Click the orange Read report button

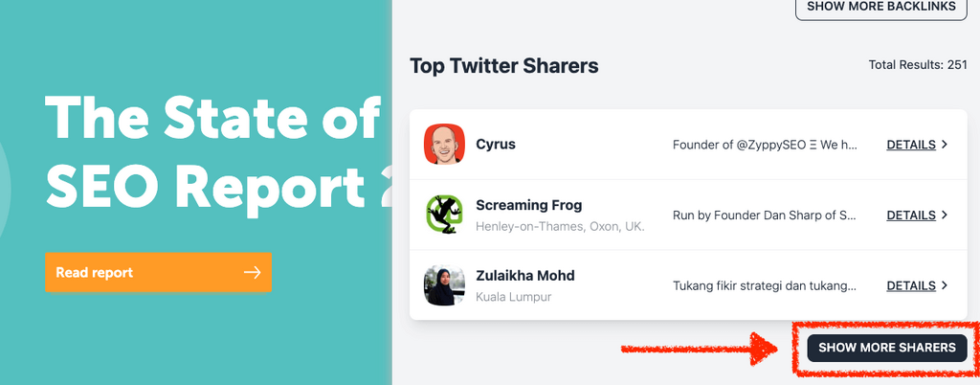click(x=158, y=273)
